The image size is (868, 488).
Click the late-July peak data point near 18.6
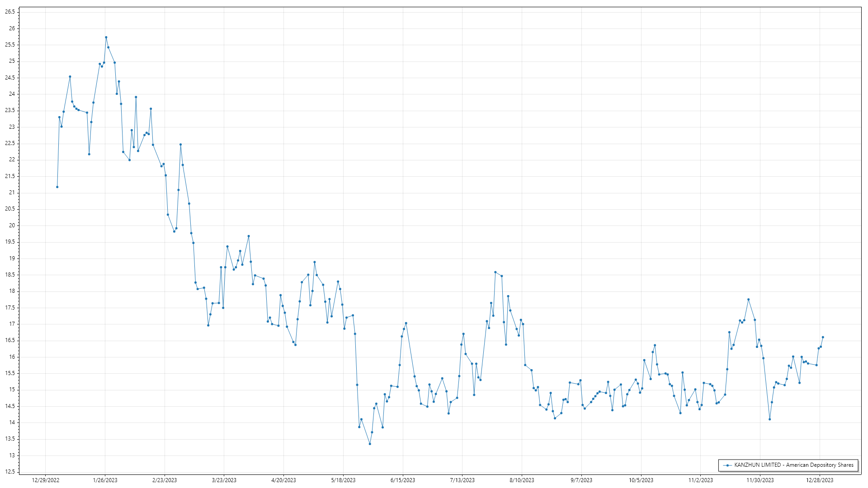click(x=495, y=272)
